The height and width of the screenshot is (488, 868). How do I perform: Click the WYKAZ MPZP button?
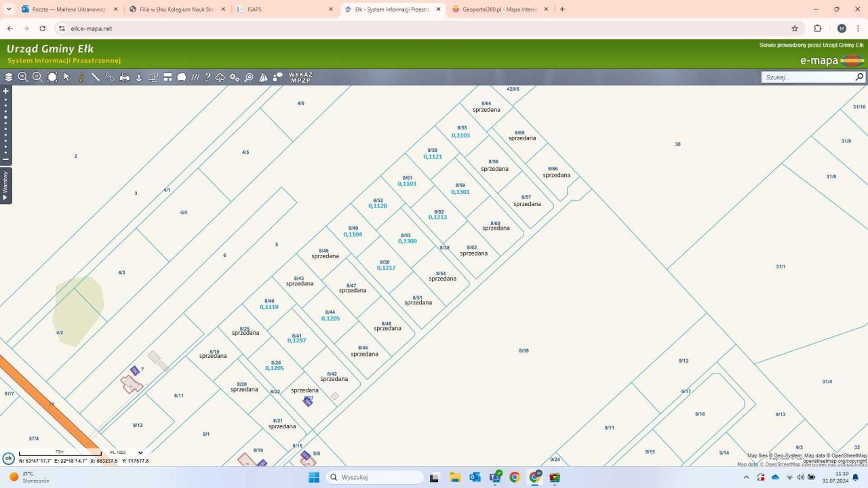(x=300, y=77)
